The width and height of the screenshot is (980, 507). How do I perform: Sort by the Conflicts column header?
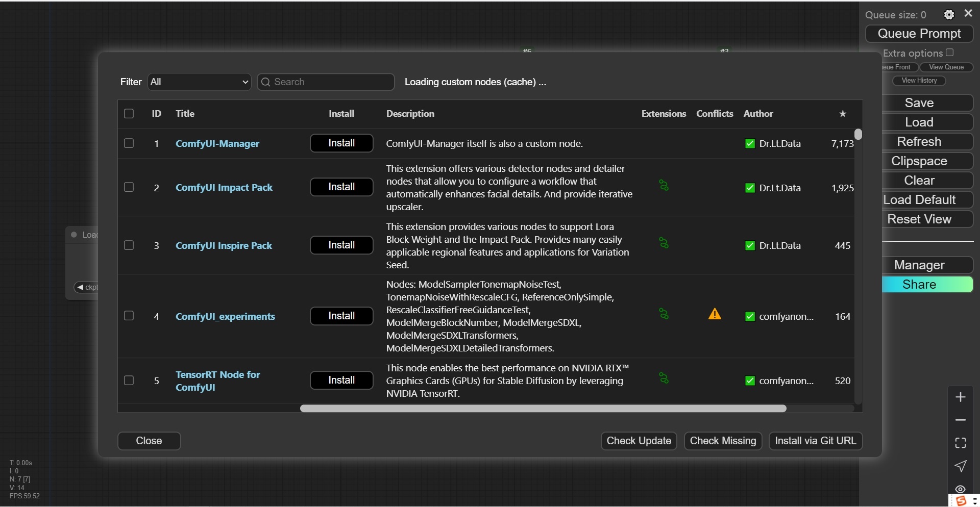715,114
